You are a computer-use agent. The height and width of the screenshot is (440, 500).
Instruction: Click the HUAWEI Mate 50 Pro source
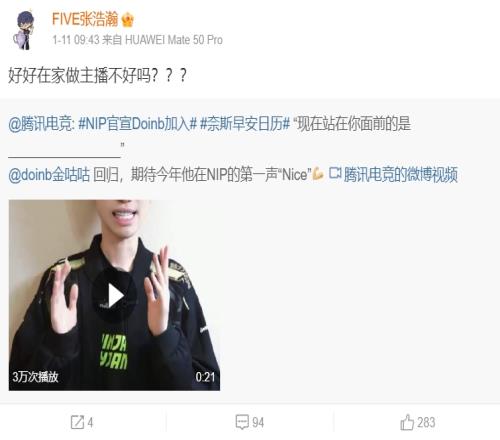173,40
